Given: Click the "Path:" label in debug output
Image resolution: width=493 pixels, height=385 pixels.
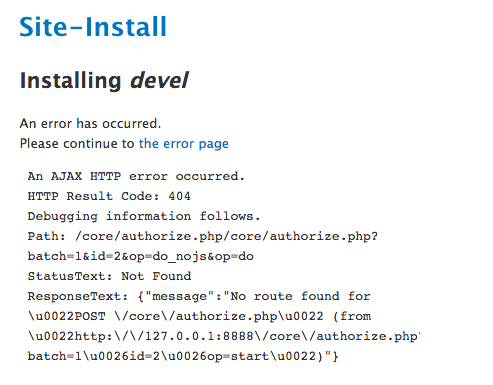Looking at the screenshot, I should 47,236.
